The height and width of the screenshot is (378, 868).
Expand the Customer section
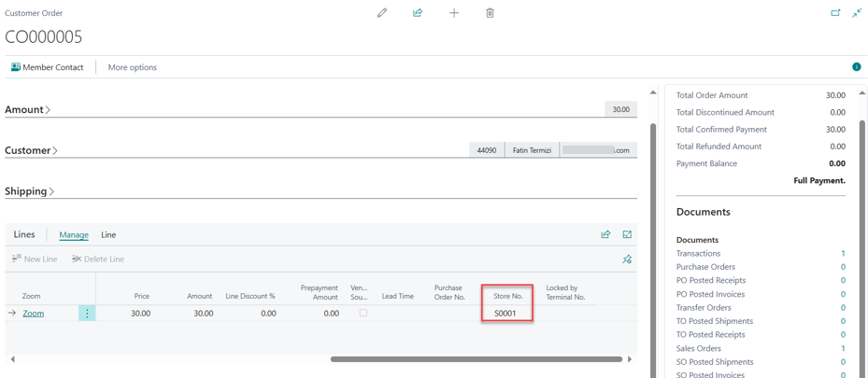point(32,150)
